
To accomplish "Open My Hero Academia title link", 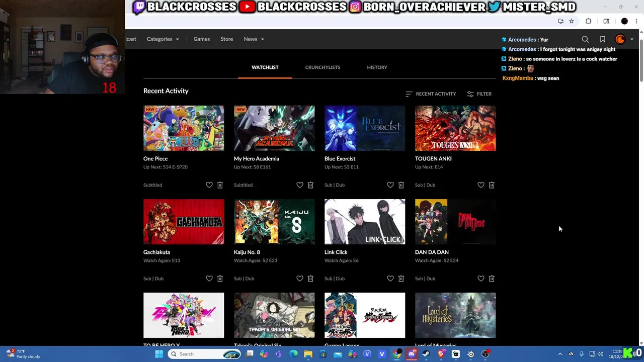I will coord(257,159).
